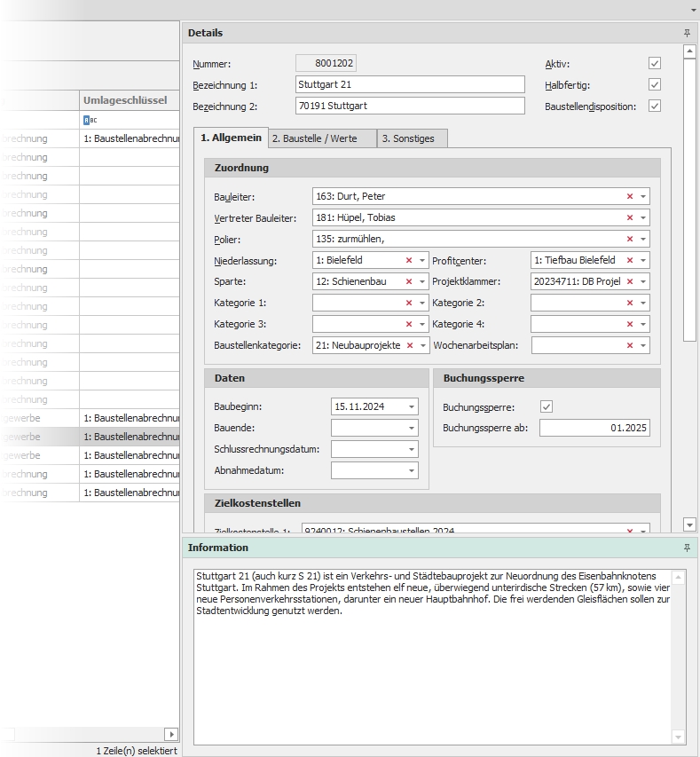Clear the Vertreter Bauleiter selection

630,217
